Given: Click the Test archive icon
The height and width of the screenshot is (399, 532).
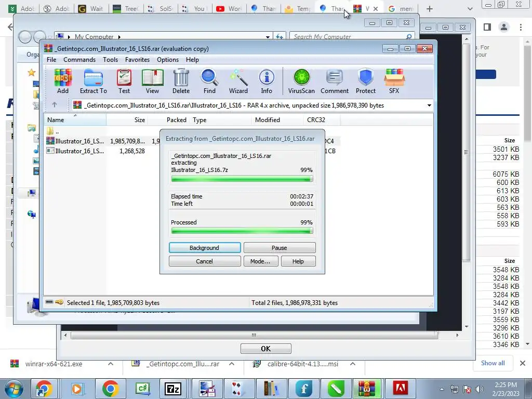Looking at the screenshot, I should click(124, 82).
